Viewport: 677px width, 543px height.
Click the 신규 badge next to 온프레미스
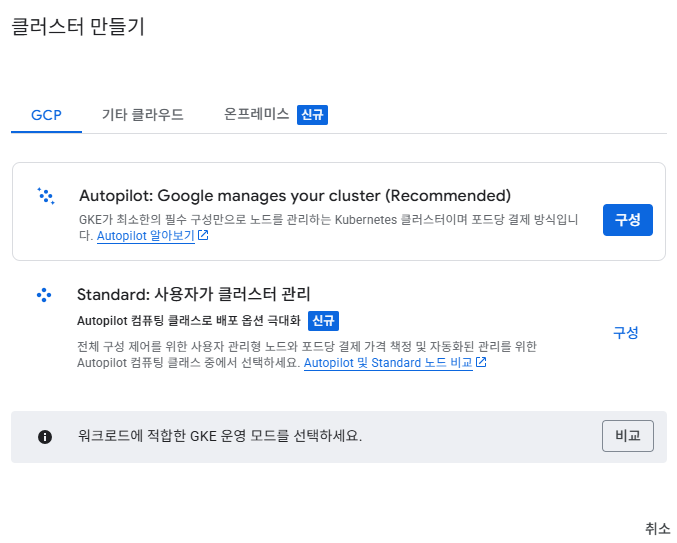coord(312,115)
